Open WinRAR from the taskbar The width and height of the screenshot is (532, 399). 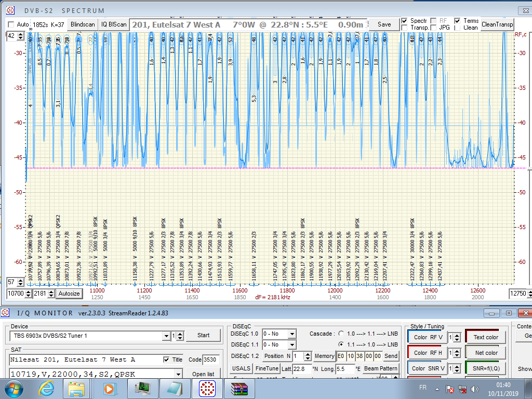(238, 388)
